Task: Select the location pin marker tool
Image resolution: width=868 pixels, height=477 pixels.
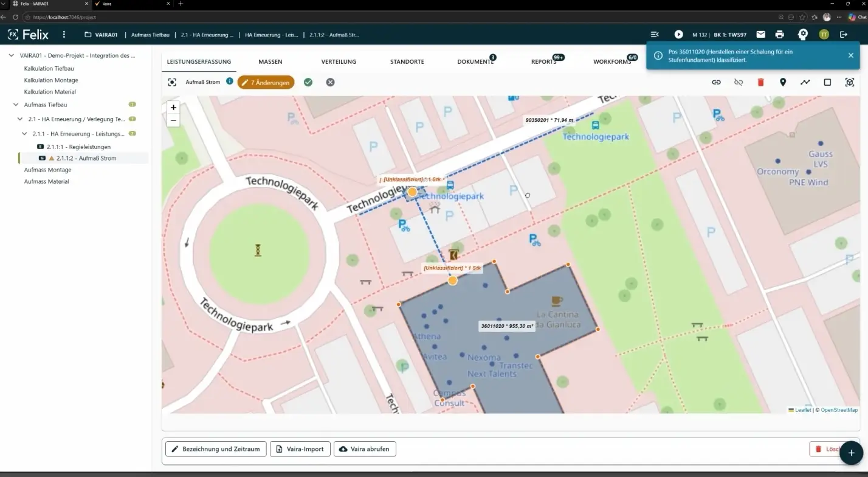Action: 783,82
